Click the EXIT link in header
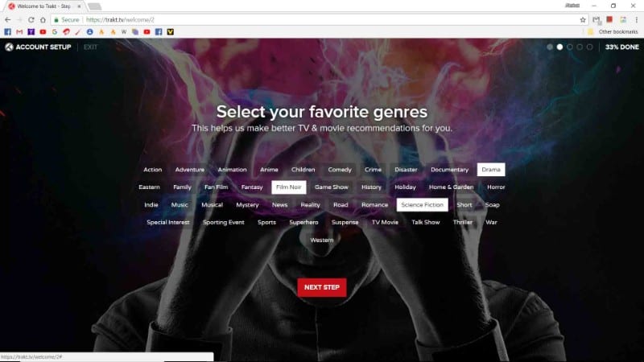This screenshot has height=362, width=644. [x=90, y=47]
